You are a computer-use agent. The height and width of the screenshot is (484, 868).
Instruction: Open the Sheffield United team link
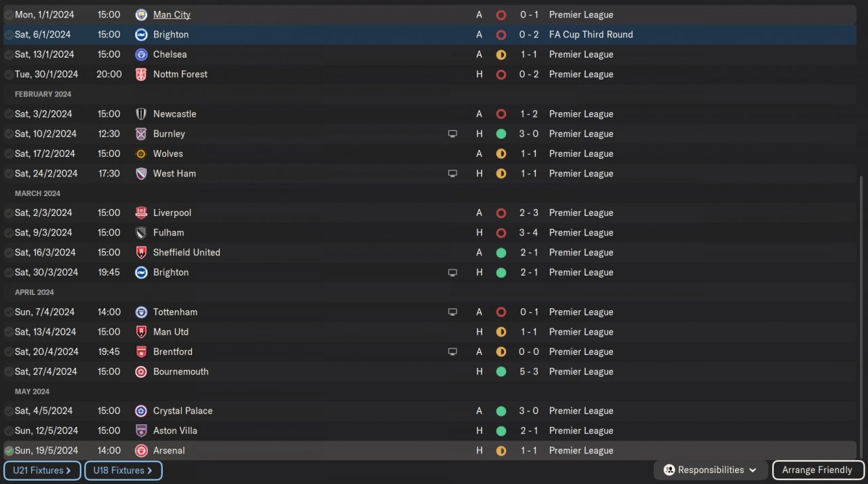pos(186,253)
